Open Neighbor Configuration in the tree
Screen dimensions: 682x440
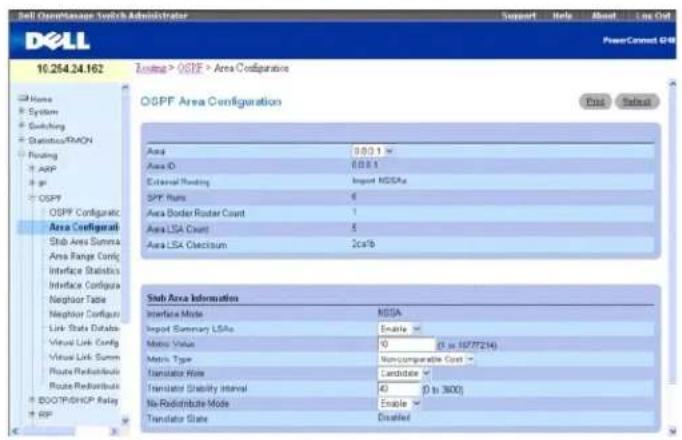[84, 314]
